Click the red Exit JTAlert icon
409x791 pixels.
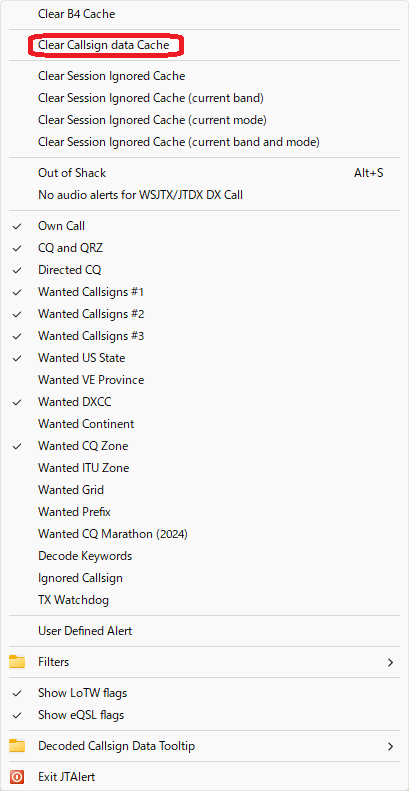(17, 776)
